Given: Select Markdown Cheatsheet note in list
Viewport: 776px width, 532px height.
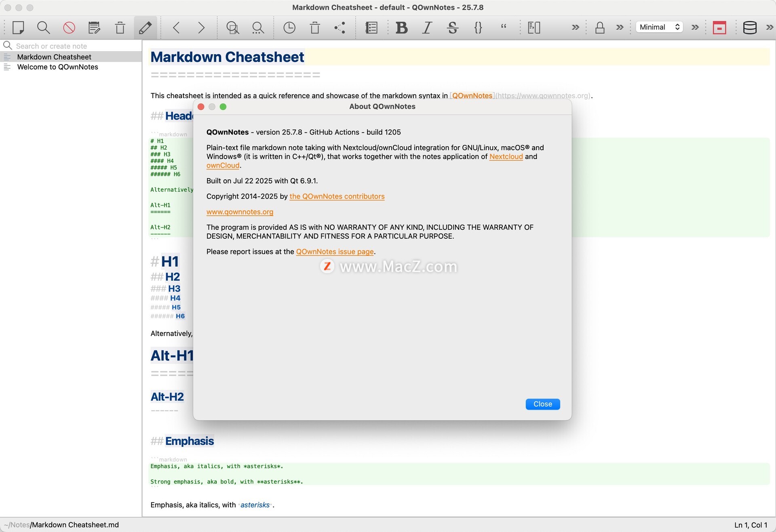Looking at the screenshot, I should coord(71,57).
